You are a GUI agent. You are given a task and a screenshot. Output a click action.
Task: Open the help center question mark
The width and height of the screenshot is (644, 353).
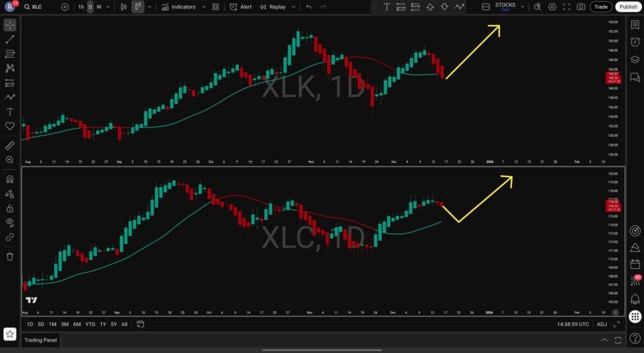click(x=635, y=338)
